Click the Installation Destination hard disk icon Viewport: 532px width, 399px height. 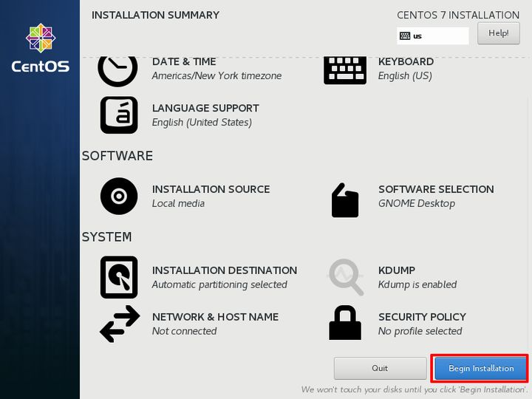click(119, 277)
